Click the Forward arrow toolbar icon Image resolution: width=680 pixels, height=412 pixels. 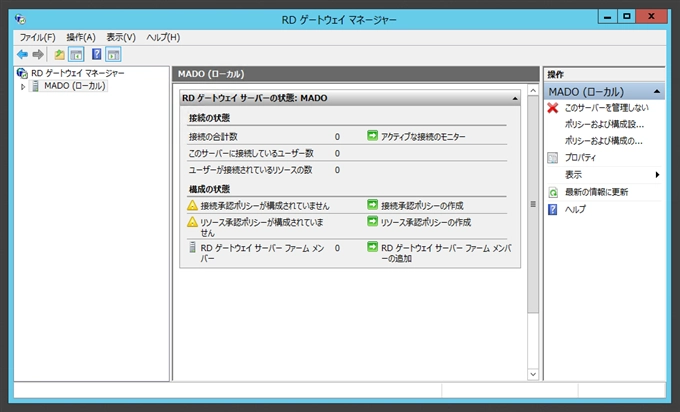tap(38, 55)
